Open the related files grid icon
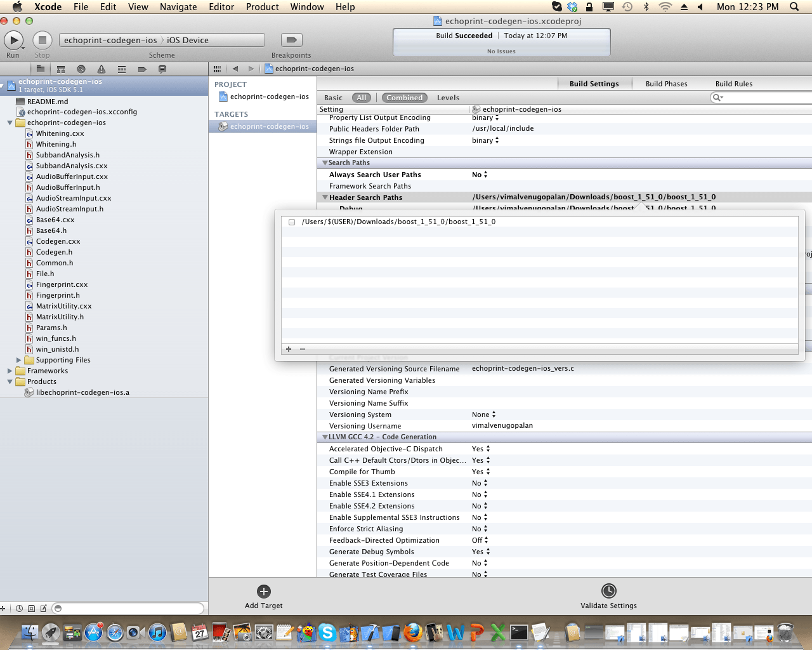Viewport: 812px width, 650px height. tap(217, 69)
